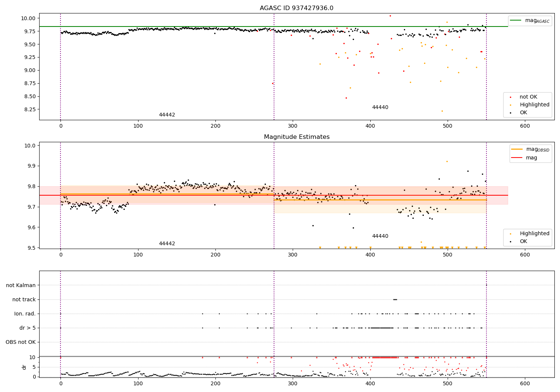Screen dimensions: 560x392
Task: Click the "9.9" y-tick in the Magnitude Estimates plot
Action: point(31,166)
